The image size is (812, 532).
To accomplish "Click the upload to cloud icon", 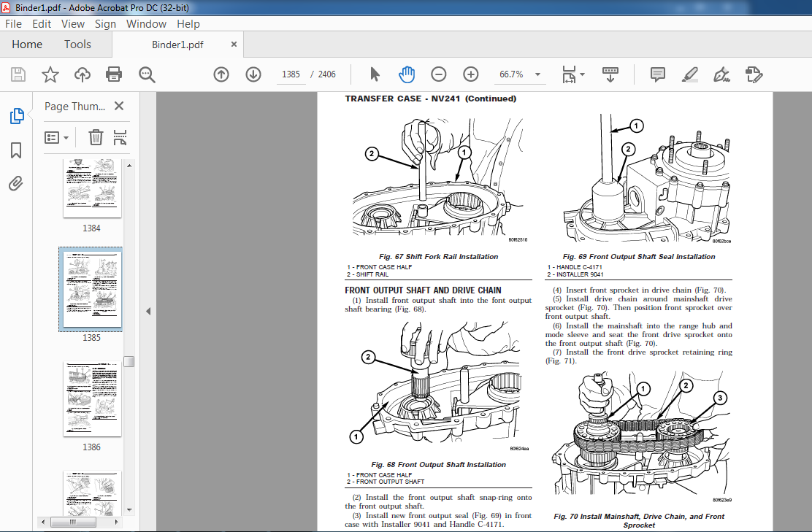I will tap(83, 74).
